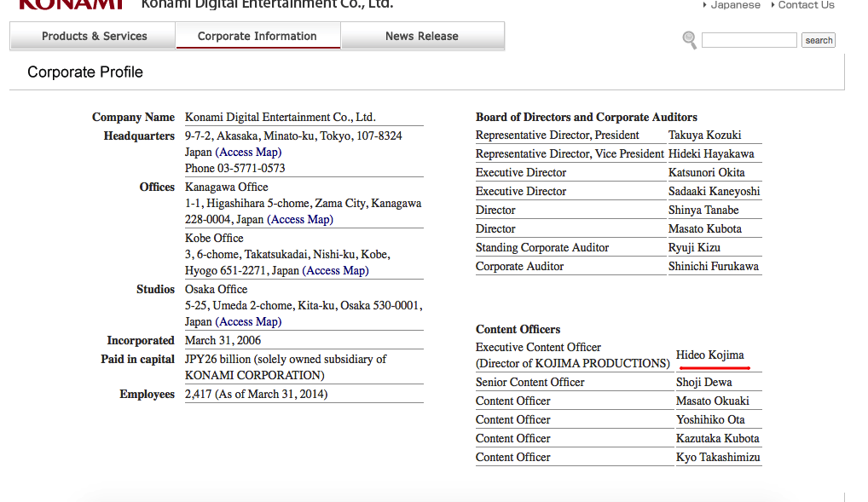The width and height of the screenshot is (868, 502).
Task: Focus the search text field
Action: coord(749,40)
